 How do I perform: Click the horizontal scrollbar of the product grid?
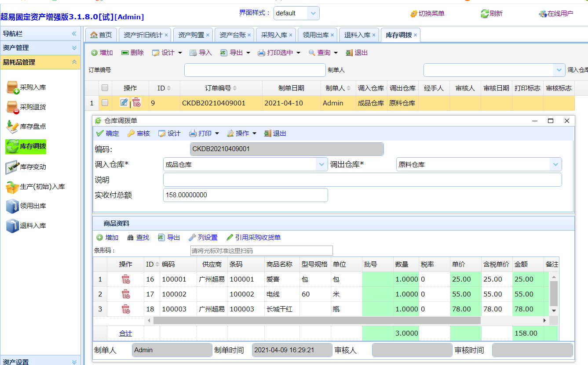[317, 321]
